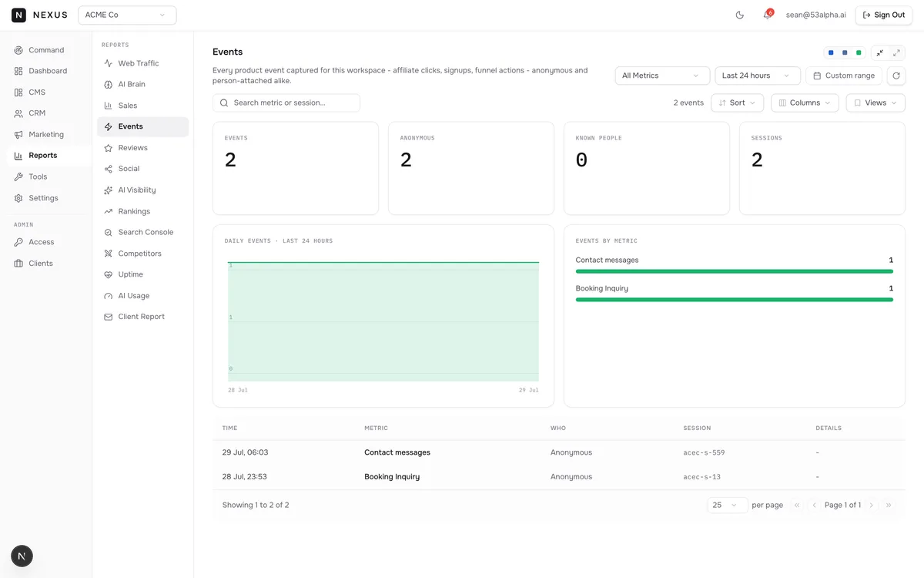The height and width of the screenshot is (578, 924).
Task: Open the Sort dropdown
Action: coord(737,102)
